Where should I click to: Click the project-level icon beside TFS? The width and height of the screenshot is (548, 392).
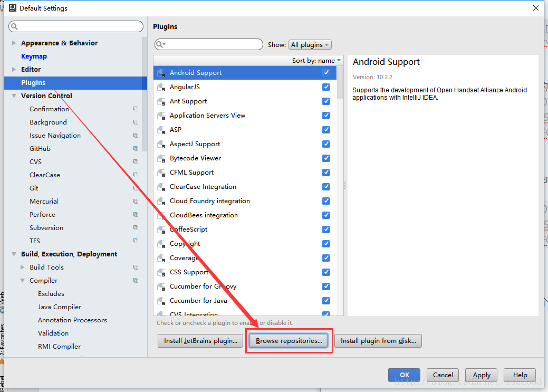tap(136, 241)
